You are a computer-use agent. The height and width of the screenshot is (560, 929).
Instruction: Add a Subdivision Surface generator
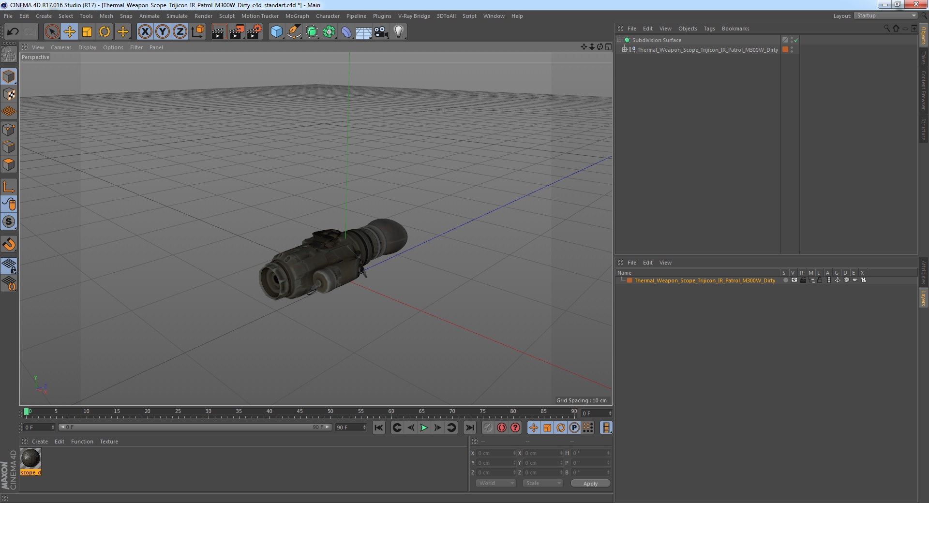click(312, 32)
